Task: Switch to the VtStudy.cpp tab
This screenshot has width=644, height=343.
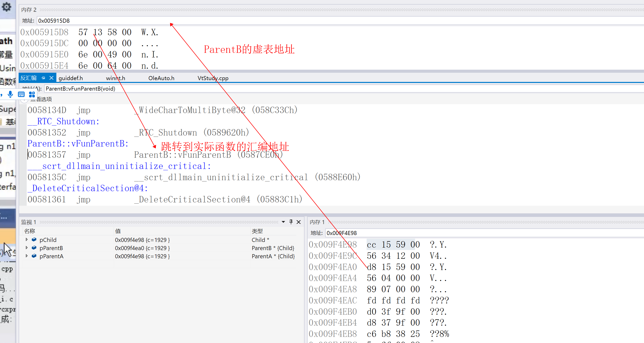Action: click(213, 78)
